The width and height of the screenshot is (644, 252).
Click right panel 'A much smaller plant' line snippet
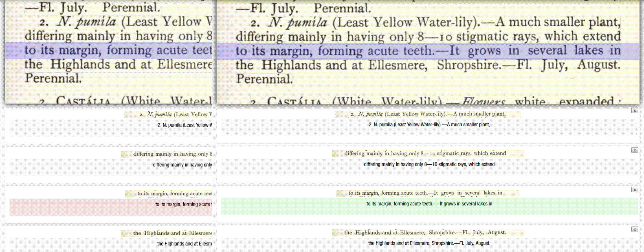pos(428,114)
